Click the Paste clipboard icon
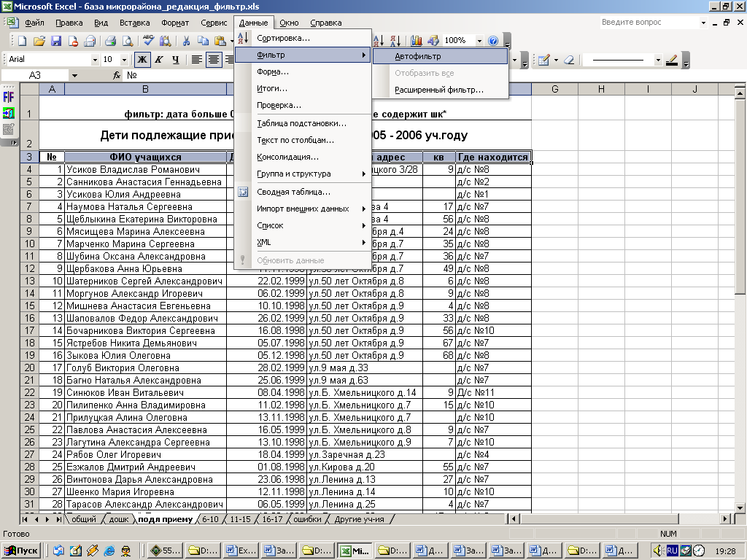Screen dimensions: 747x560 (x=220, y=41)
